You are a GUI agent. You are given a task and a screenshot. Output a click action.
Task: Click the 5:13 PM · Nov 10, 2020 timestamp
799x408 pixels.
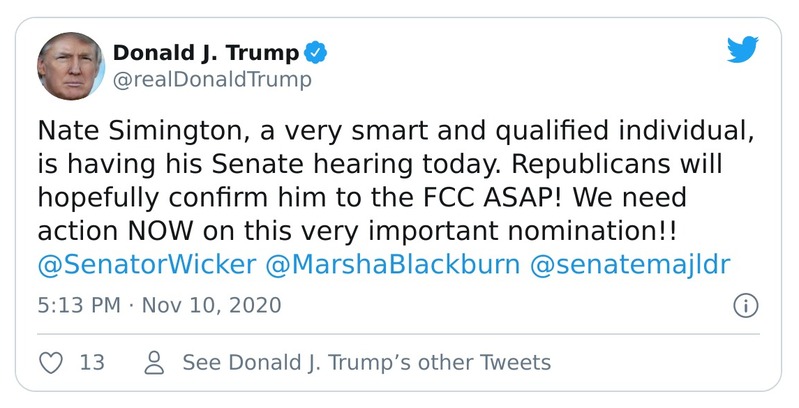tap(159, 305)
